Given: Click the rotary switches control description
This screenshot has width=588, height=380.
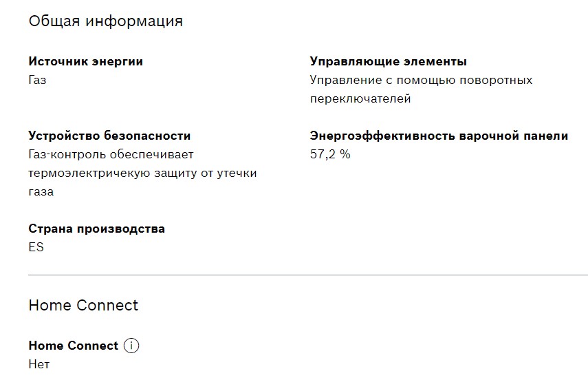Looking at the screenshot, I should [x=421, y=89].
